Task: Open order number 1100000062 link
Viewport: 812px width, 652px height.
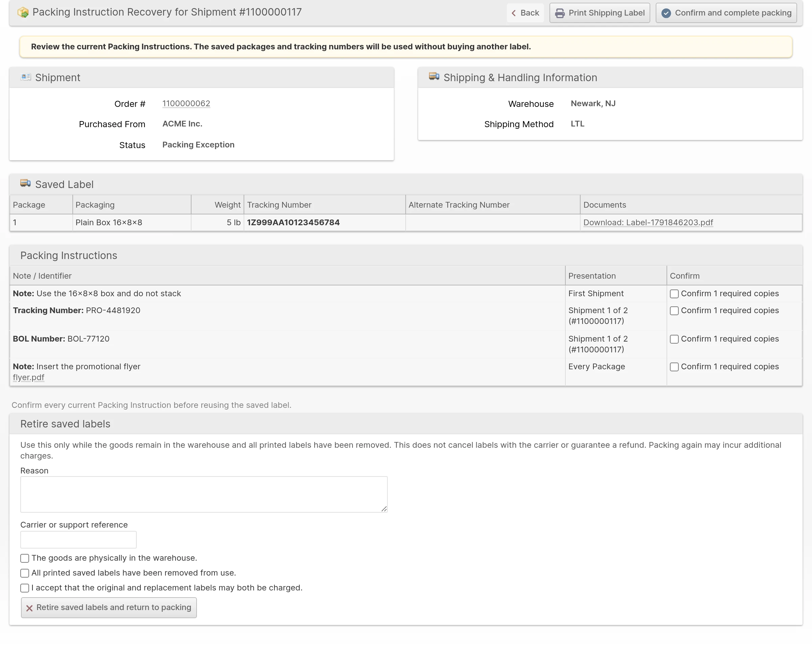Action: tap(186, 103)
